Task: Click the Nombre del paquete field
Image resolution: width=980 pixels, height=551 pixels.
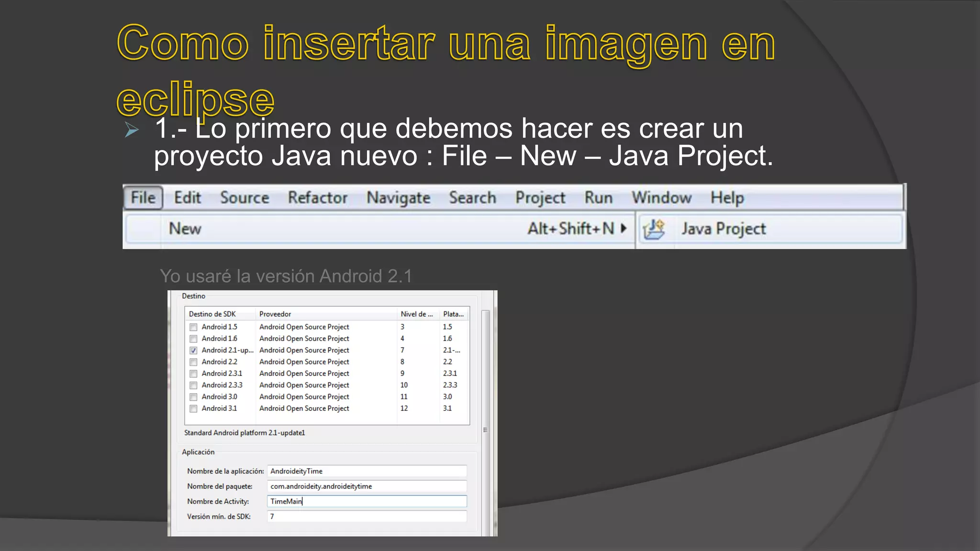Action: [x=367, y=486]
